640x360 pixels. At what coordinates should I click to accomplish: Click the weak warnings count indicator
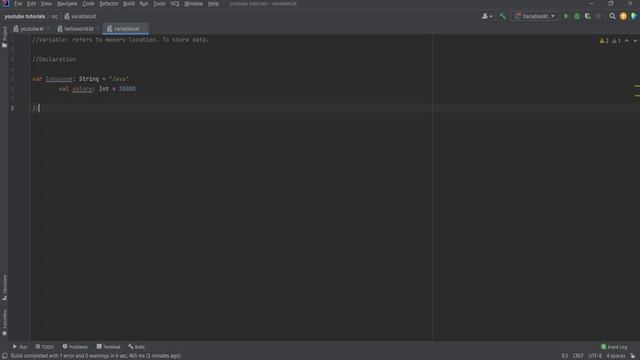click(x=616, y=41)
